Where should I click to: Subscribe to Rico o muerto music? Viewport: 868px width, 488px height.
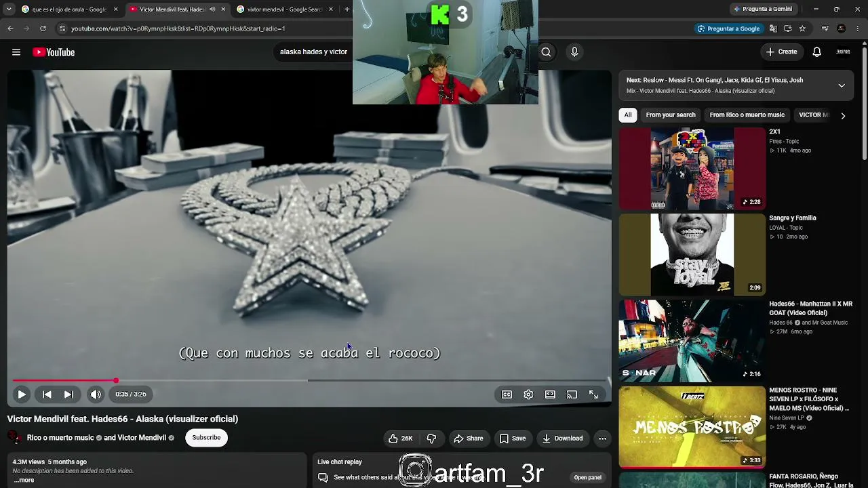[x=206, y=438]
